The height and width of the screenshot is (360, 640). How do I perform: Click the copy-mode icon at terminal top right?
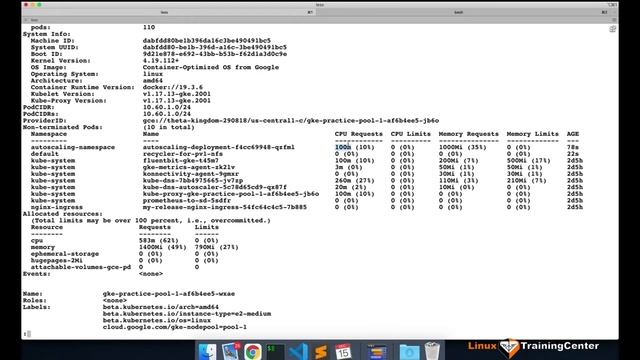(612, 29)
